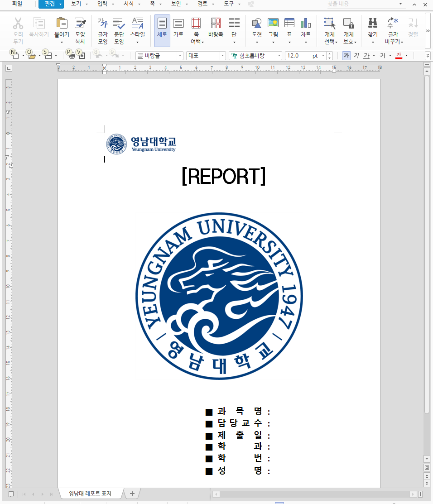This screenshot has width=433, height=504.
Task: Collapse the ribbon with the up chevron
Action: point(414,5)
